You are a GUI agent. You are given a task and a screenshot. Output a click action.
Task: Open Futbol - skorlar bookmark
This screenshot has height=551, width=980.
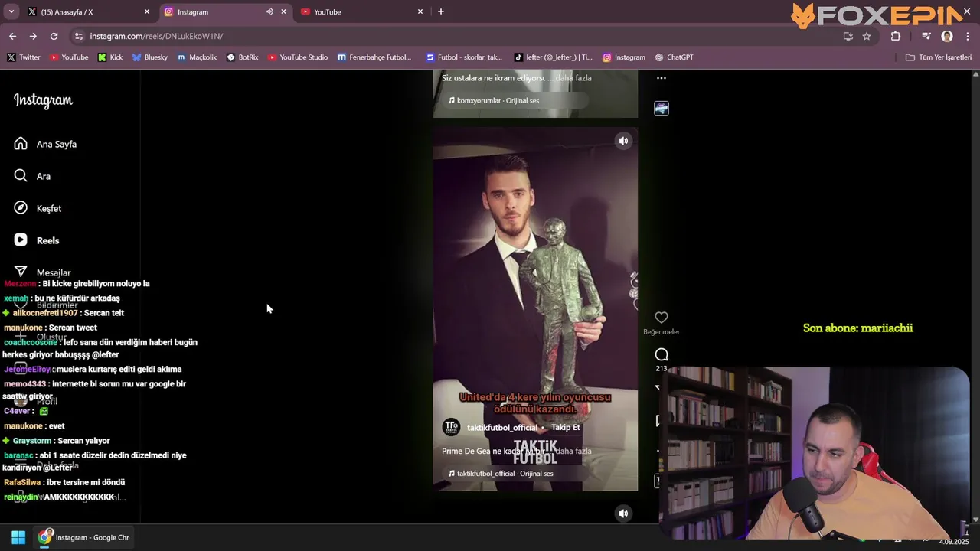coord(464,57)
